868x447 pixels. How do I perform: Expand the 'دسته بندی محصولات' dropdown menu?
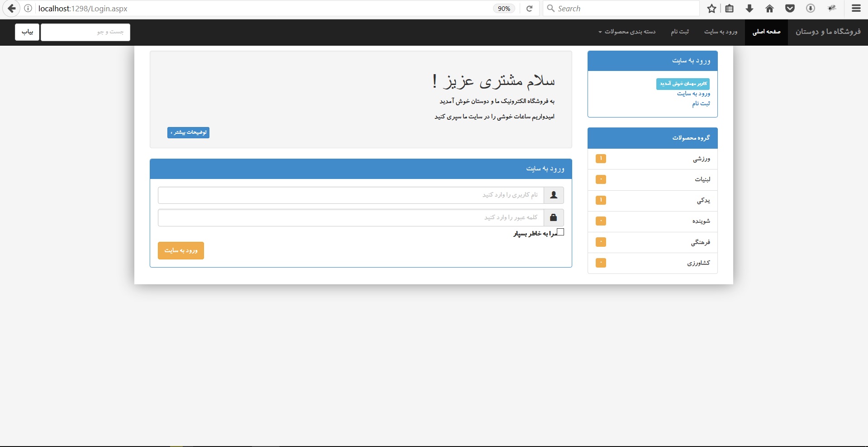click(627, 32)
